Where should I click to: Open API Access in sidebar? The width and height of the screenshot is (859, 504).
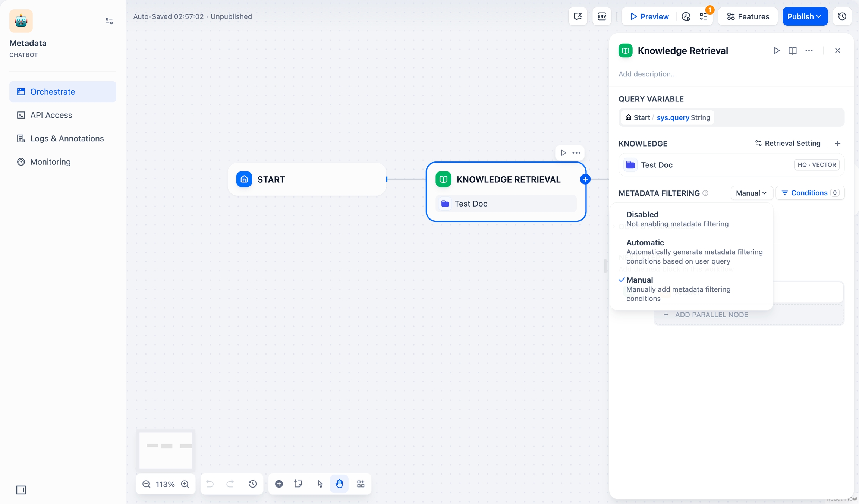(x=51, y=115)
